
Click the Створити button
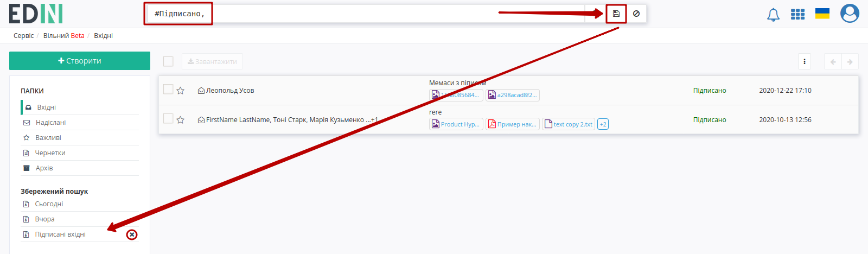click(80, 61)
